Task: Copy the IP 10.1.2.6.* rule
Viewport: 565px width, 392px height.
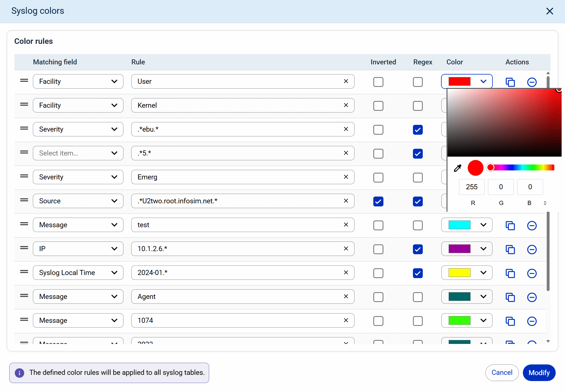Action: click(510, 249)
